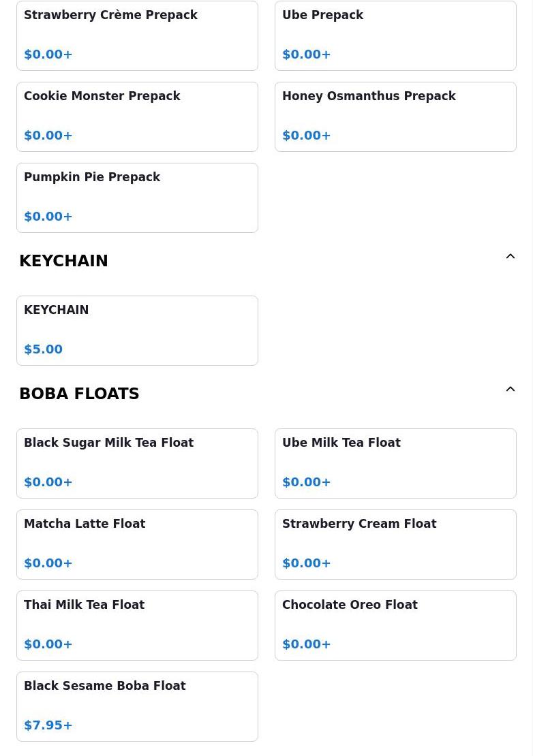Open the Strawberry Cream Float card
This screenshot has height=756, width=533.
point(395,544)
